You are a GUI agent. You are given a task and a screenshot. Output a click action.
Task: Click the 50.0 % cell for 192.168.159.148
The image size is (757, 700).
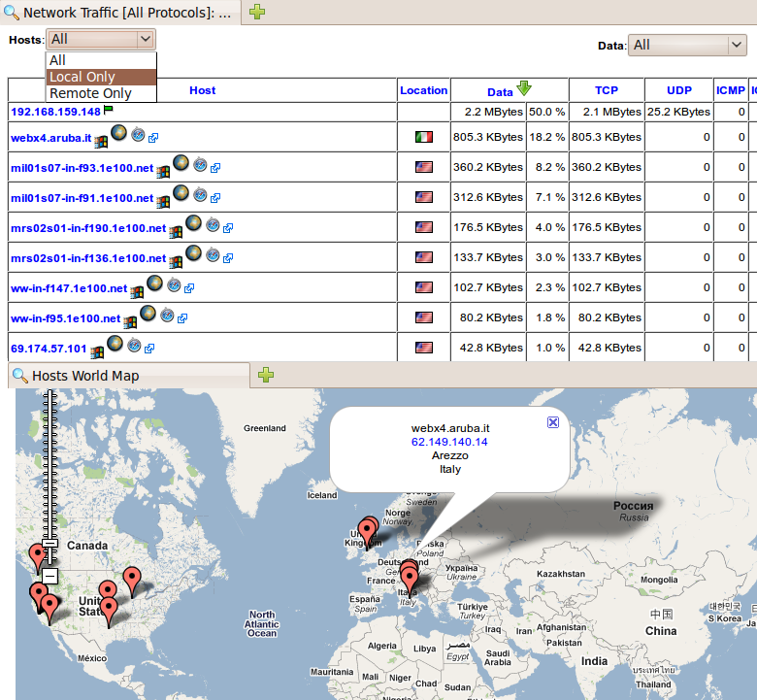tap(547, 112)
